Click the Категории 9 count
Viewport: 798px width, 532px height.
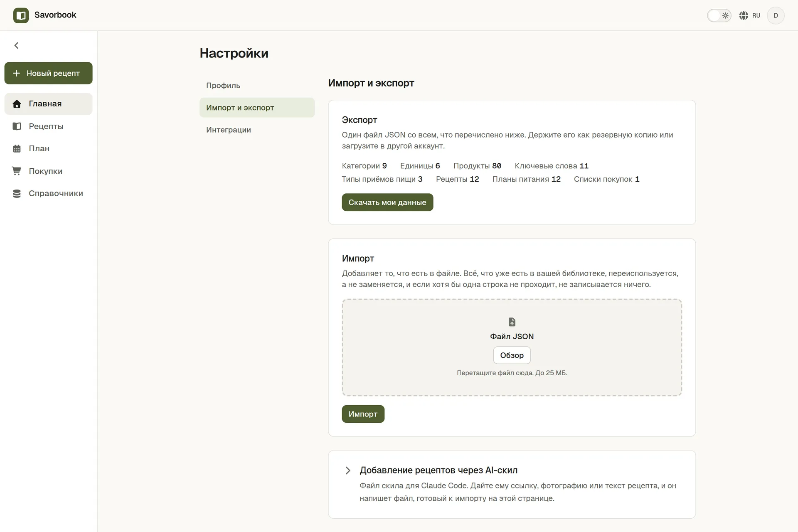(x=364, y=166)
